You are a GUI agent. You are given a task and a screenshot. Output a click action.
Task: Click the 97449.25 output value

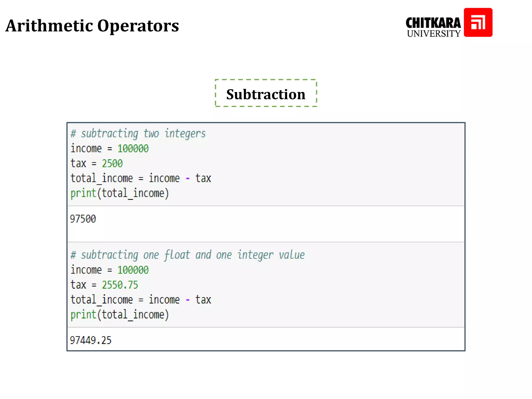pos(90,340)
